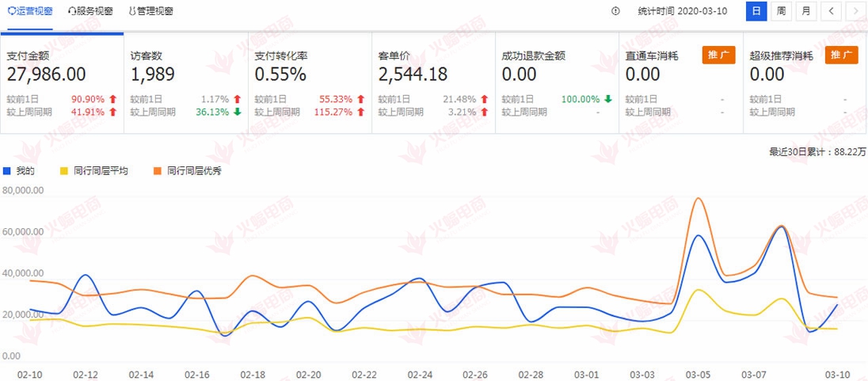Viewport: 868px width, 381px height.
Task: Open the 服务视窗 tab
Action: pos(90,11)
